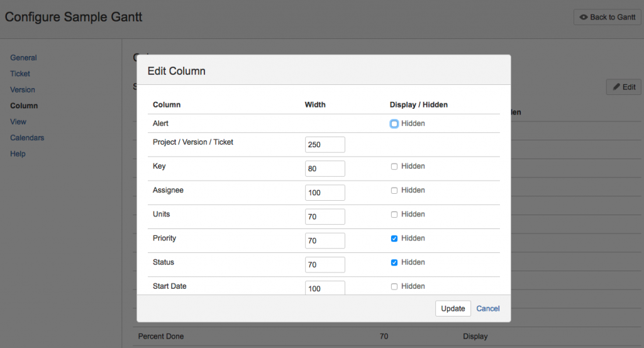Focus the Units width field
This screenshot has width=644, height=348.
point(325,216)
